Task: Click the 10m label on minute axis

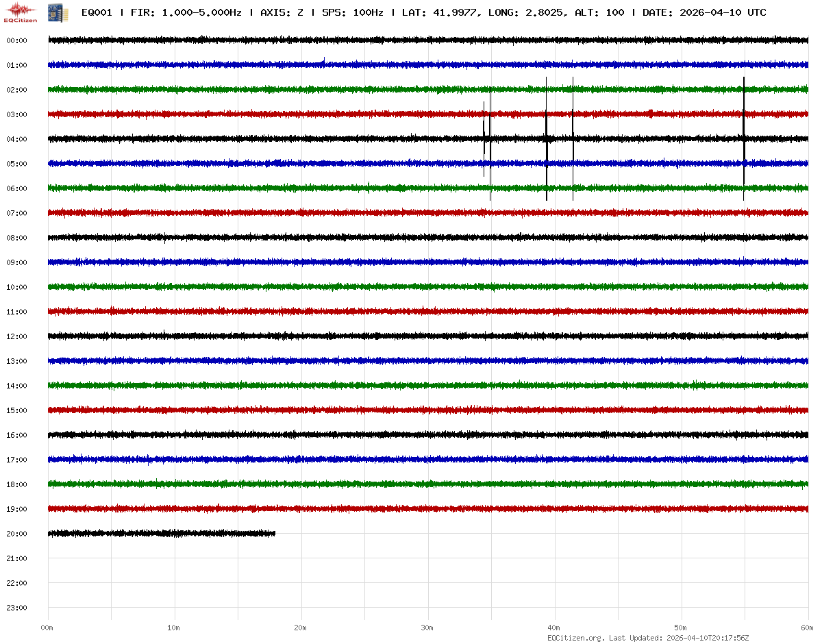Action: 174,628
